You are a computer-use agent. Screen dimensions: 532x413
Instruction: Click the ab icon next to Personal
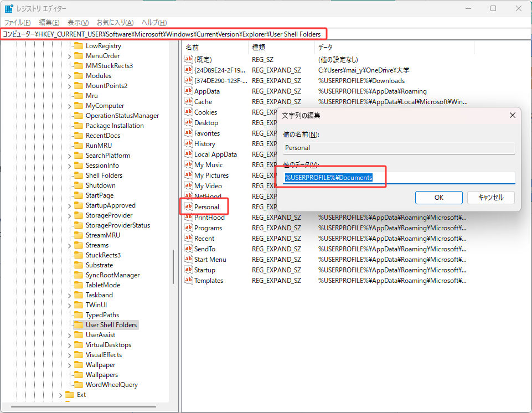click(189, 206)
